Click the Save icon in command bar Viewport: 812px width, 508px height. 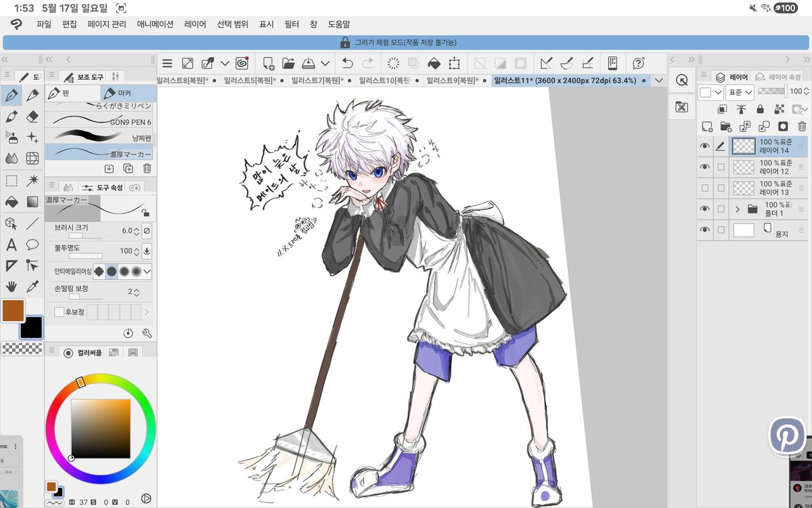pyautogui.click(x=308, y=63)
